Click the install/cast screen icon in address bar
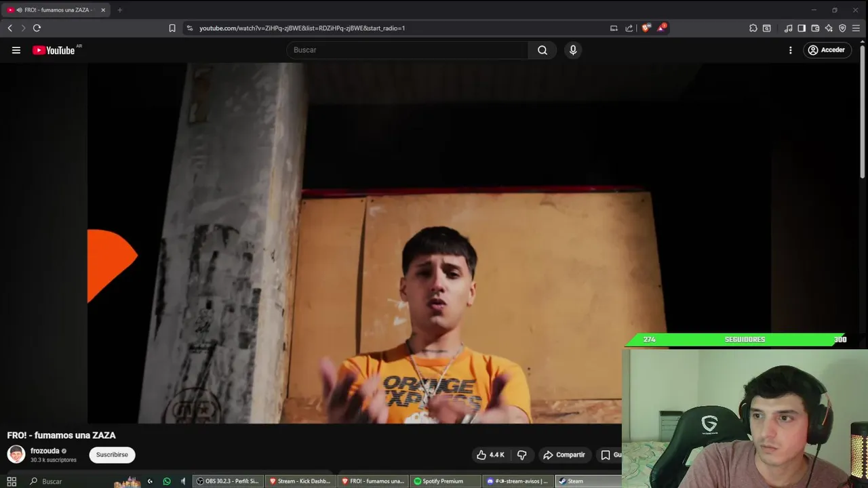The height and width of the screenshot is (488, 868). pos(614,28)
